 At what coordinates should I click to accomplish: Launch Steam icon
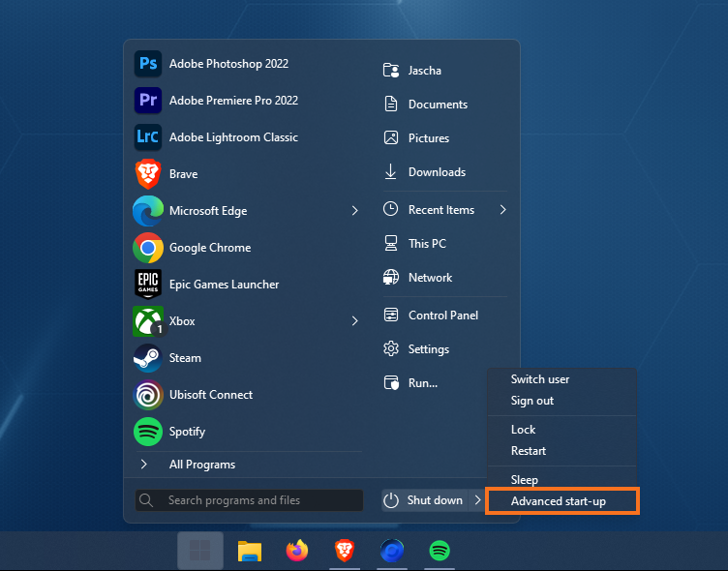148,358
